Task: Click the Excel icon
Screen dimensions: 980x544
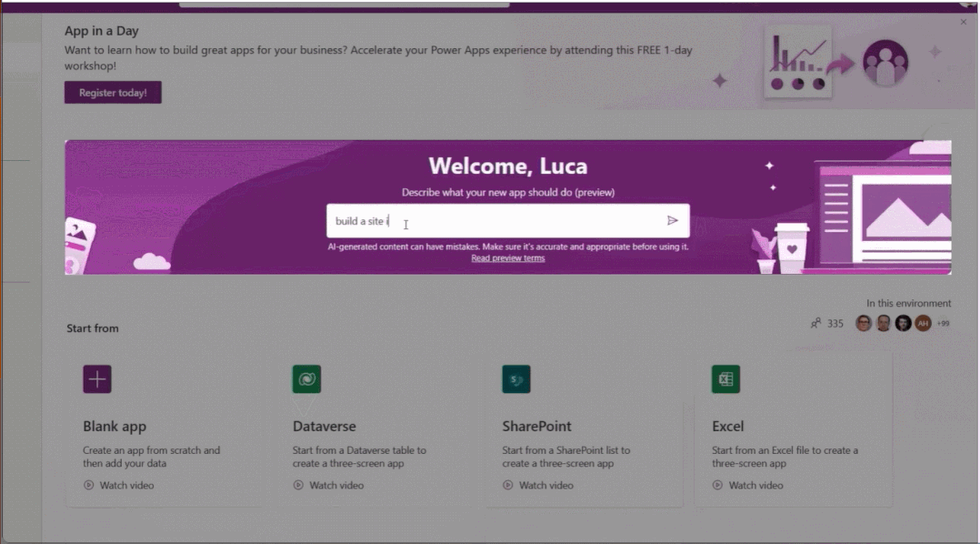Action: [725, 379]
